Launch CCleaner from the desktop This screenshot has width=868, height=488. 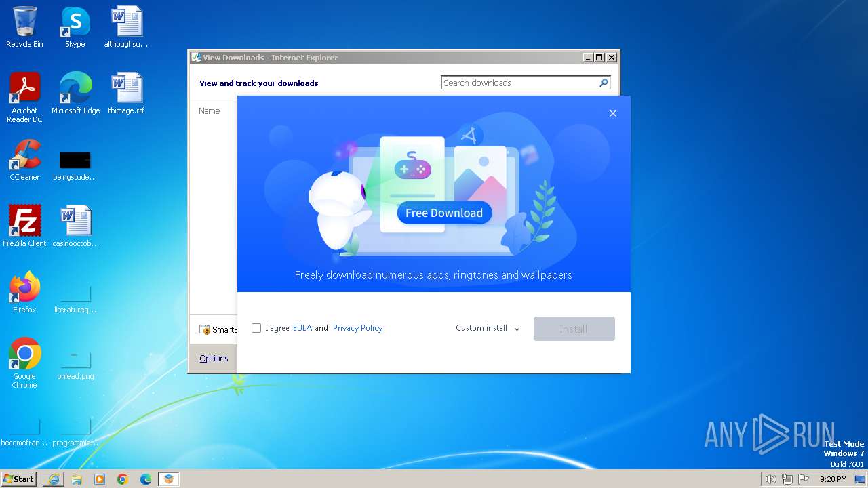24,160
